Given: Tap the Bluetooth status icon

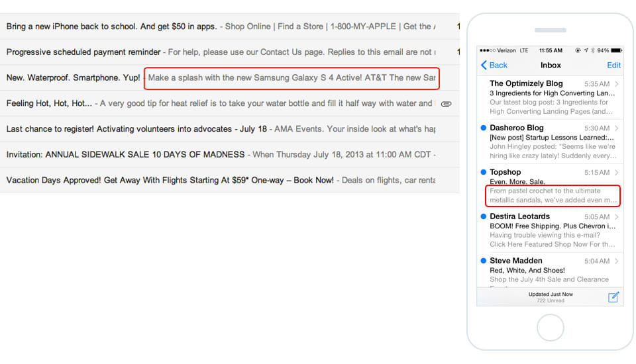Looking at the screenshot, I should point(592,50).
